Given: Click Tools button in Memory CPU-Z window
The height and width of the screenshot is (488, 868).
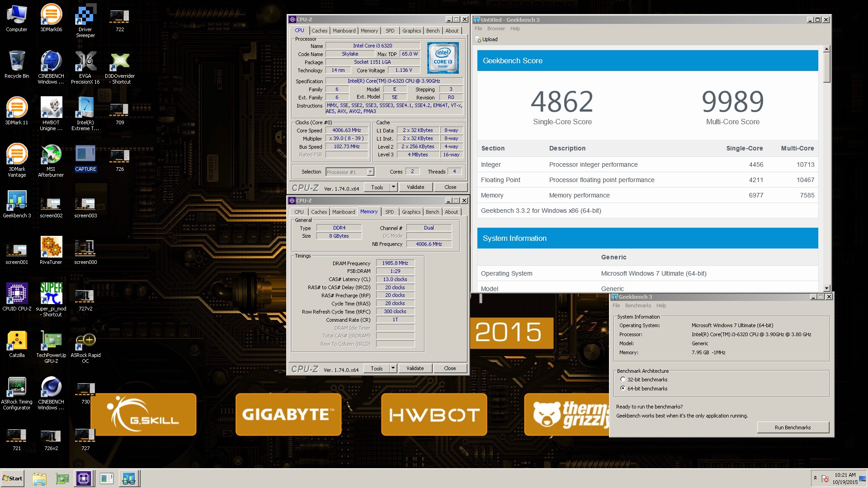Looking at the screenshot, I should pos(377,368).
